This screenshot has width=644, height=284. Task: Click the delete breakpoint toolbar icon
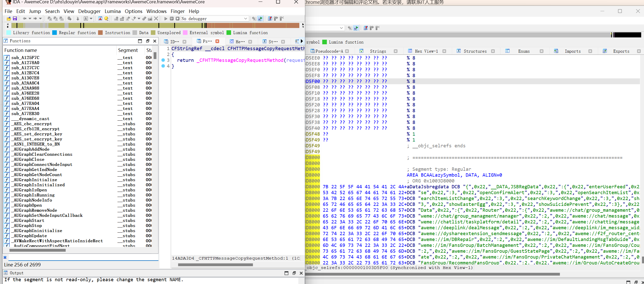pos(282,19)
